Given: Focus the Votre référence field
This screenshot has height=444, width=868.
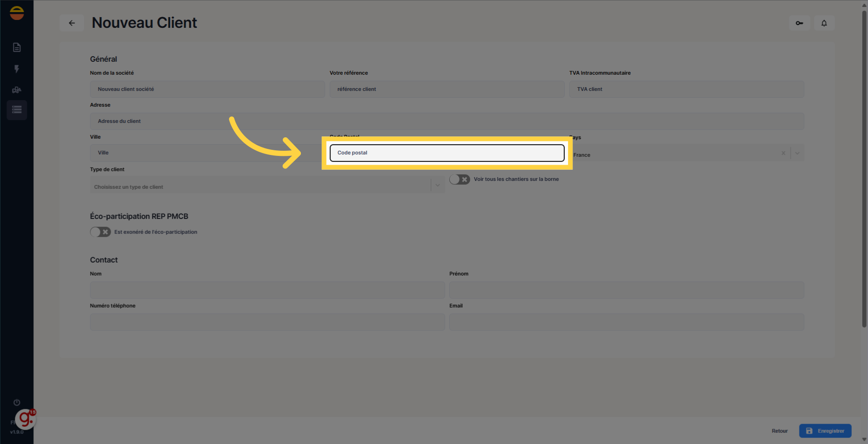Looking at the screenshot, I should coord(447,89).
